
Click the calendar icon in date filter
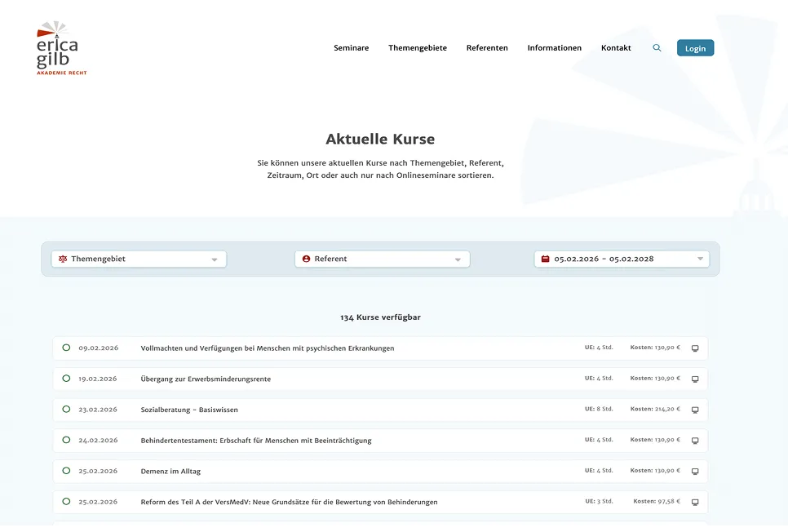pyautogui.click(x=545, y=259)
